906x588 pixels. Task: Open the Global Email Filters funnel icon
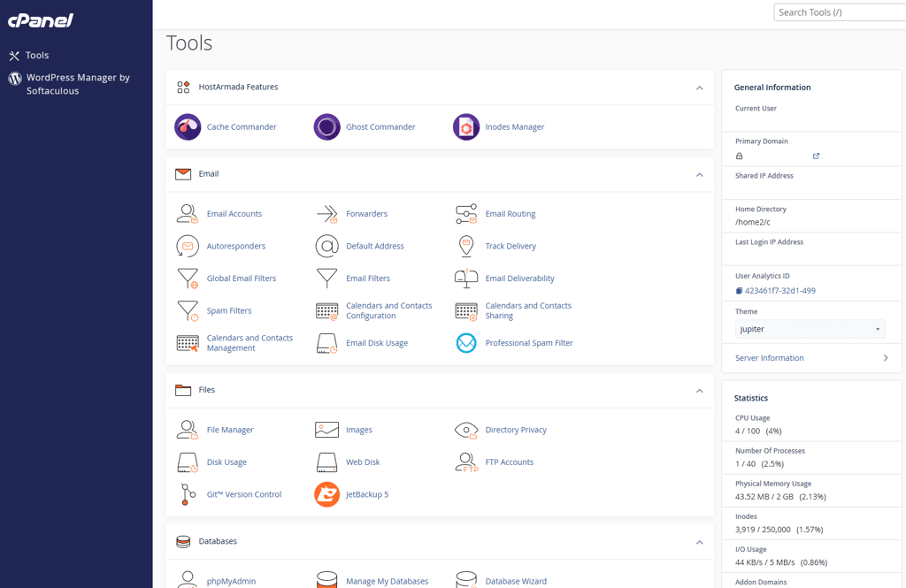[188, 279]
